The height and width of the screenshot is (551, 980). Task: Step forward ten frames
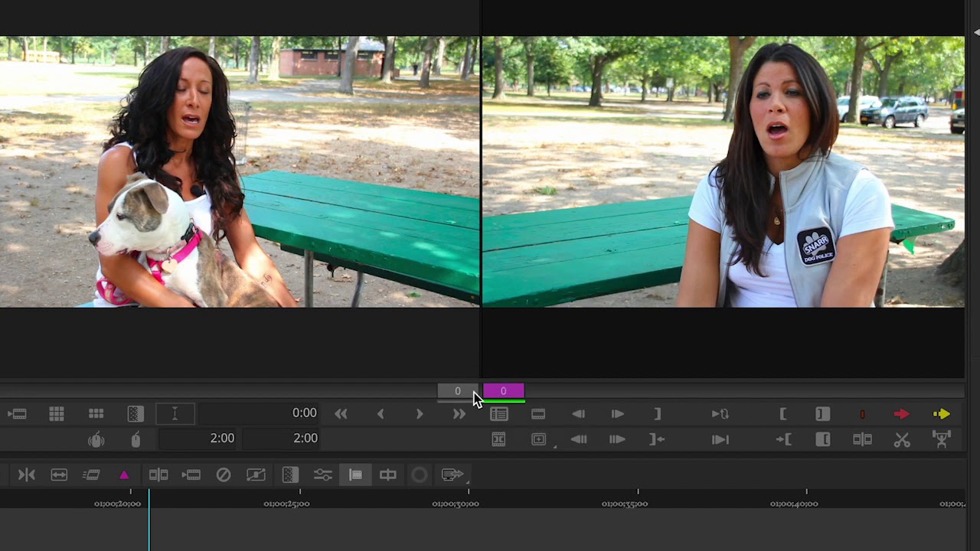617,439
